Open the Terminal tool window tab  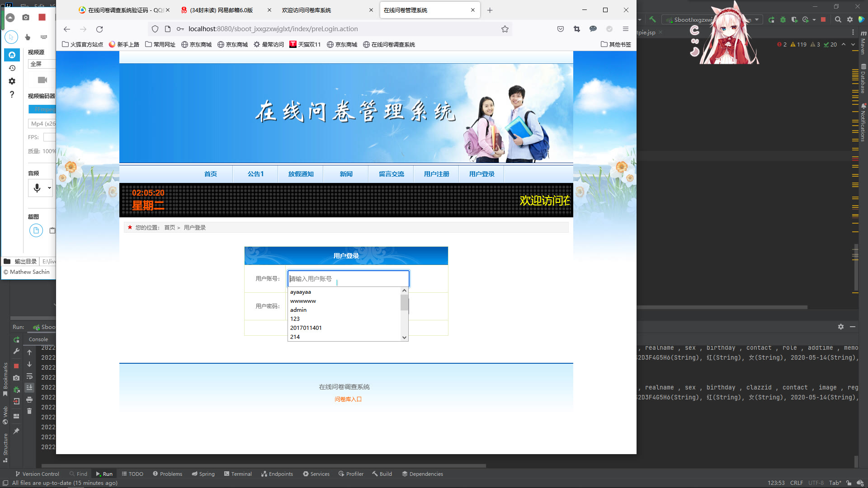pyautogui.click(x=238, y=474)
